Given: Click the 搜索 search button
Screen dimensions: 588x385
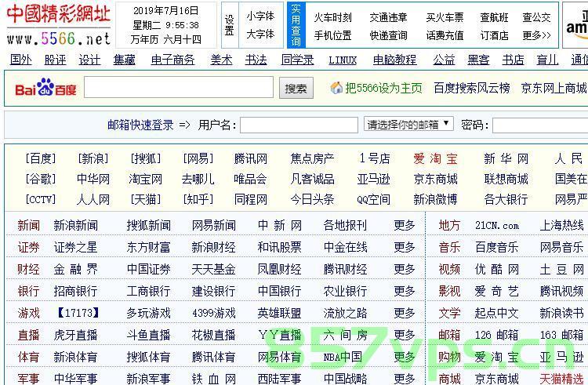Looking at the screenshot, I should 296,89.
